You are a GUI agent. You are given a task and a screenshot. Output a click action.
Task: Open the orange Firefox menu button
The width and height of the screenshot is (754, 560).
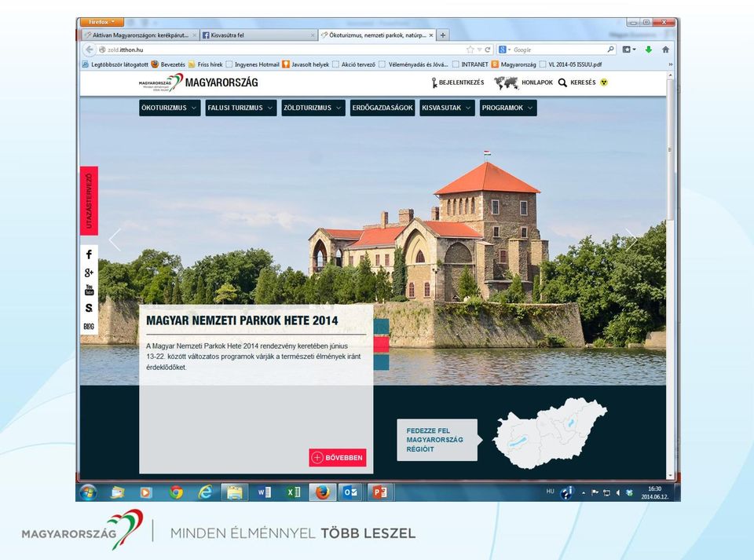(x=102, y=22)
